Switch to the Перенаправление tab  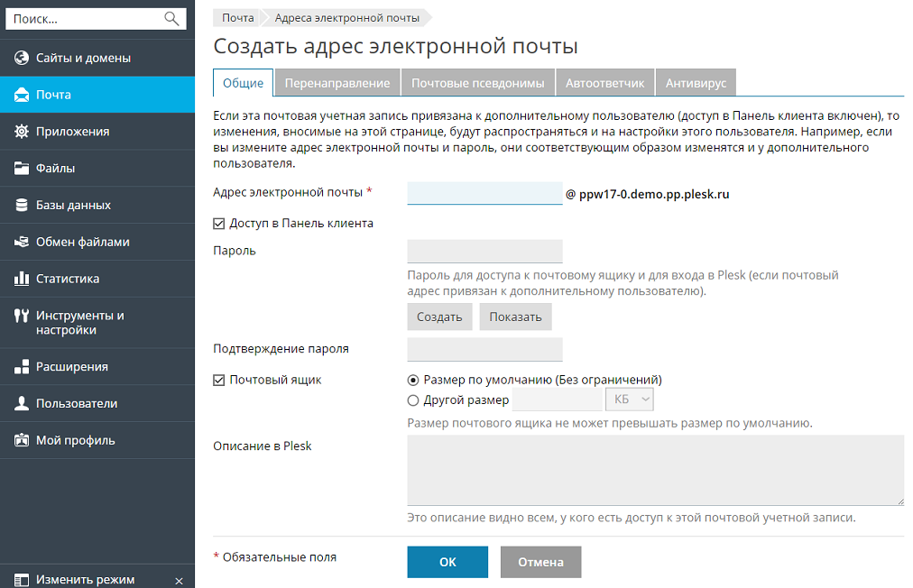click(x=337, y=83)
